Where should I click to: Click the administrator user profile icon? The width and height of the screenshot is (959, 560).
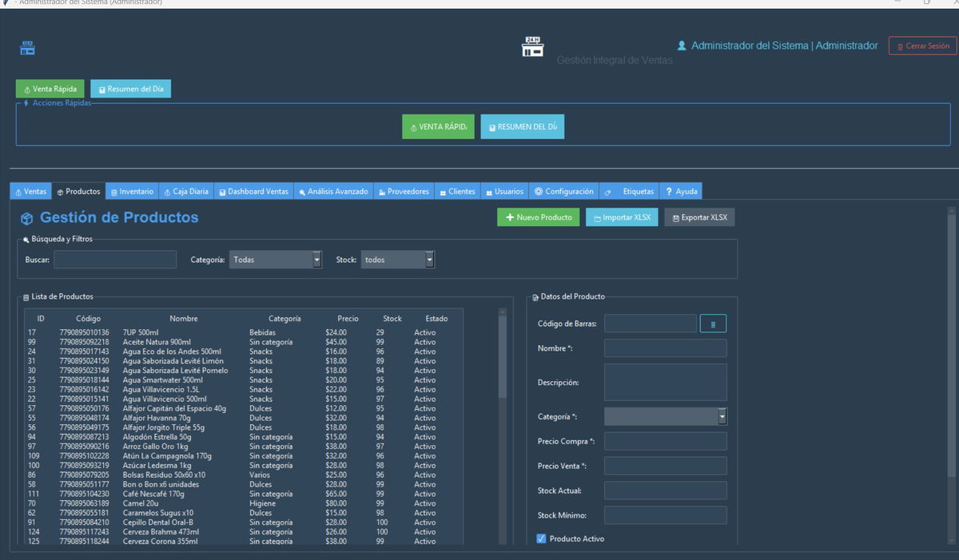click(x=682, y=46)
